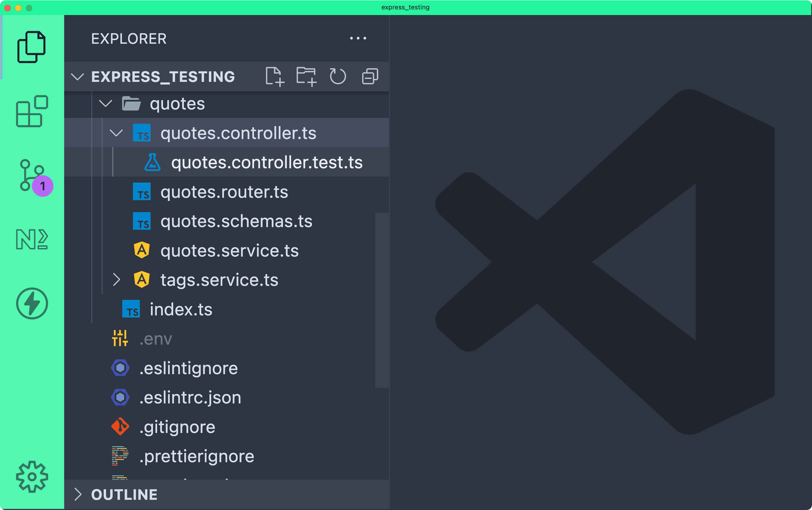The image size is (812, 510).
Task: Open the Explorer view in the activity bar
Action: (x=32, y=47)
